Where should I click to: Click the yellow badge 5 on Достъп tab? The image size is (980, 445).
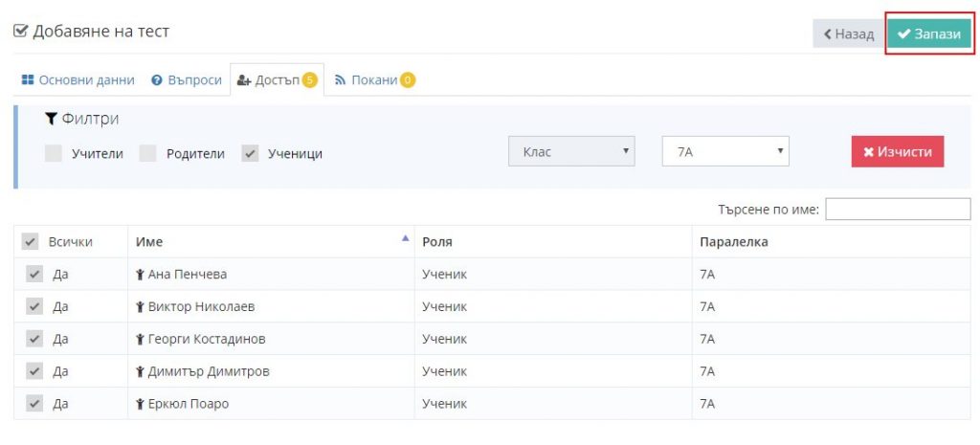coord(309,80)
